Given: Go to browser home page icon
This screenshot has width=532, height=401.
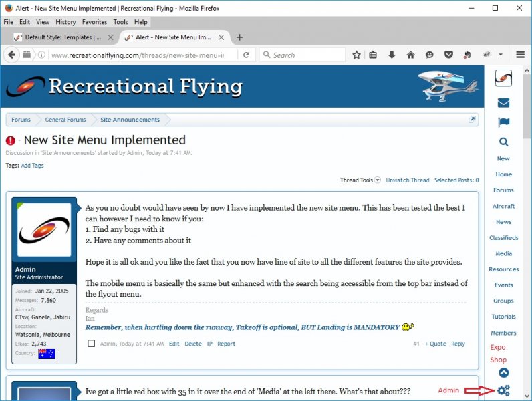Looking at the screenshot, I should tap(410, 55).
